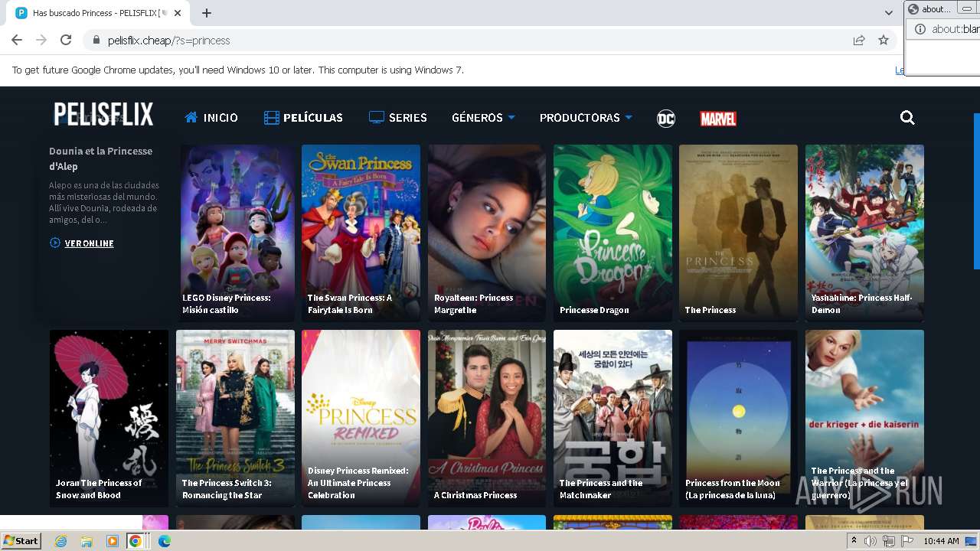Open Dounia et la Princesse d'Alep title

(100, 158)
